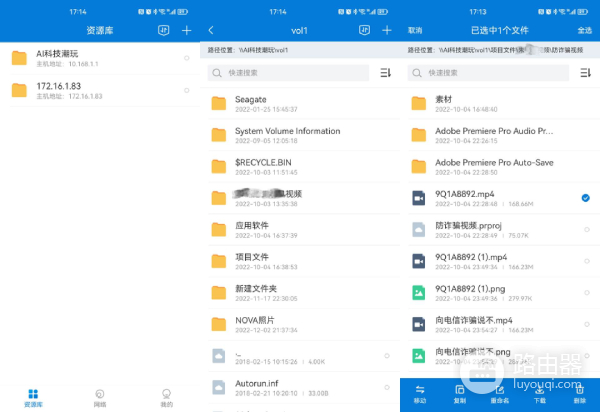
Task: Open the 项目文件 folder
Action: tap(300, 261)
